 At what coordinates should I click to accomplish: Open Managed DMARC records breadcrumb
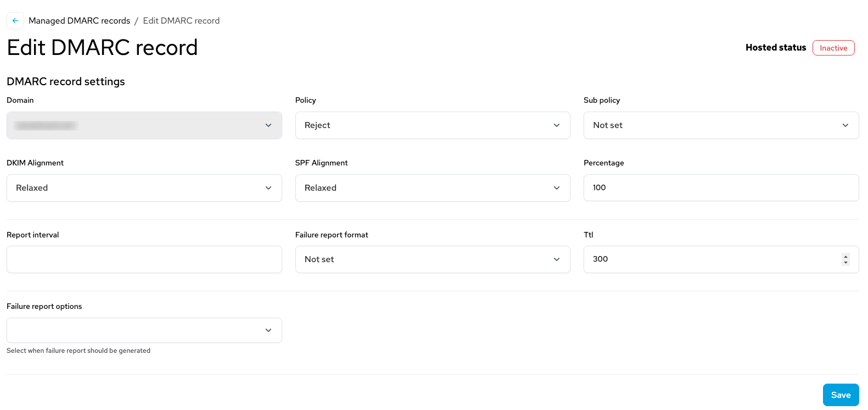(79, 21)
